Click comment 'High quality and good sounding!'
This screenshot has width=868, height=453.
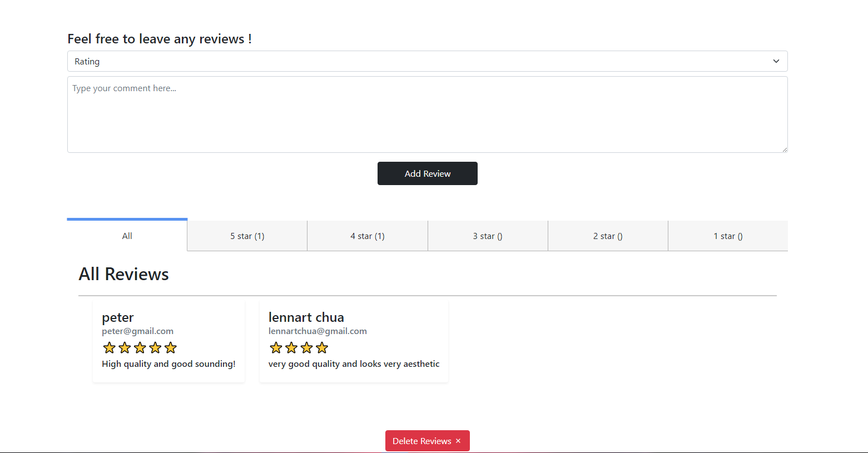pyautogui.click(x=168, y=364)
